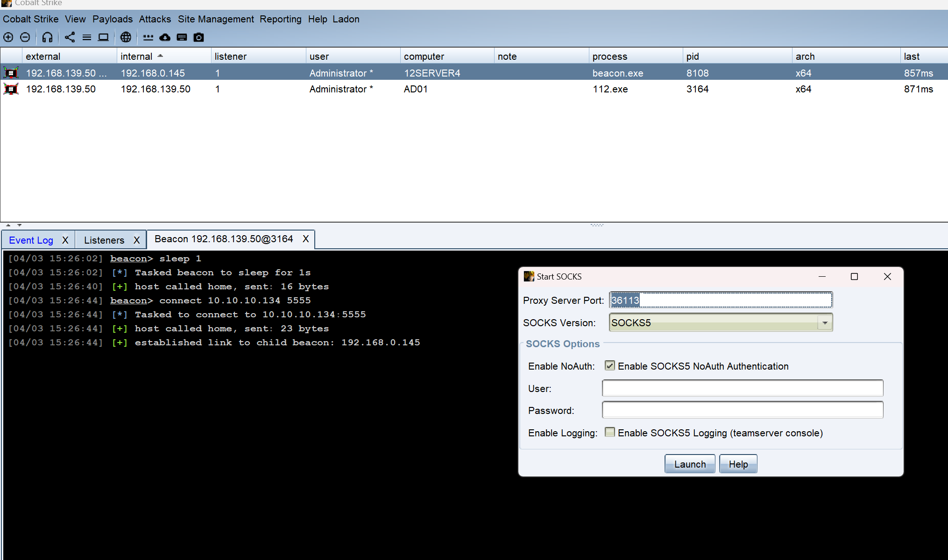Click the connect (plus) toolbar icon

click(x=8, y=37)
